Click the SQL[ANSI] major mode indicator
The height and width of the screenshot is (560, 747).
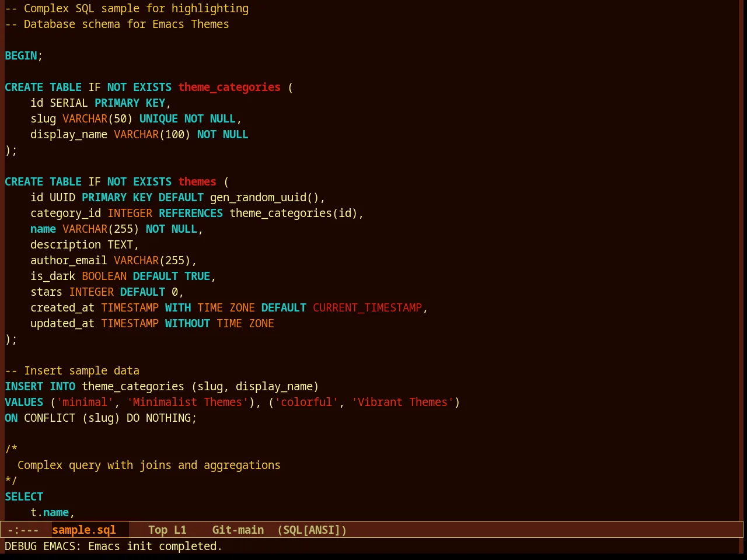point(312,530)
